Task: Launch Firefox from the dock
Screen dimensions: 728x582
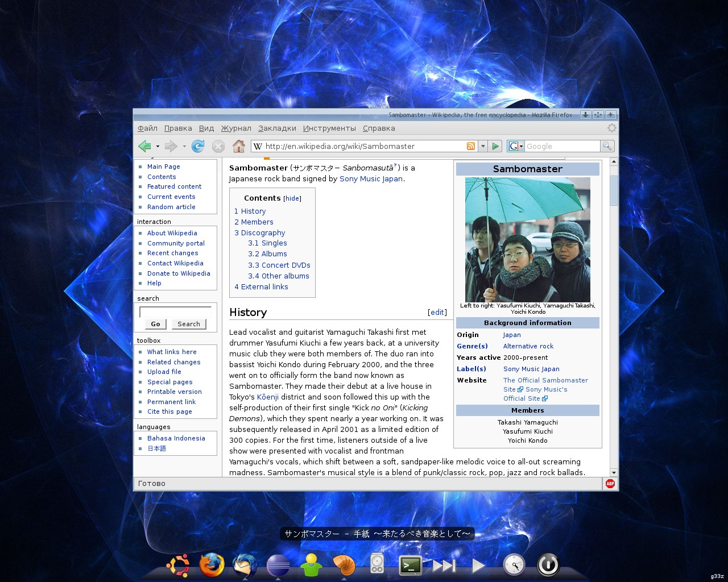Action: click(212, 565)
